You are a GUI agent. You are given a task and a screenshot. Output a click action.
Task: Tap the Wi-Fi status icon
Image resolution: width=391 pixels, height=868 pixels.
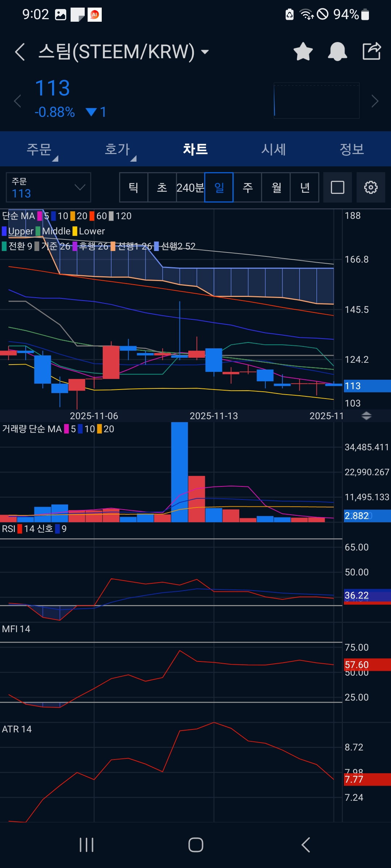pos(307,14)
